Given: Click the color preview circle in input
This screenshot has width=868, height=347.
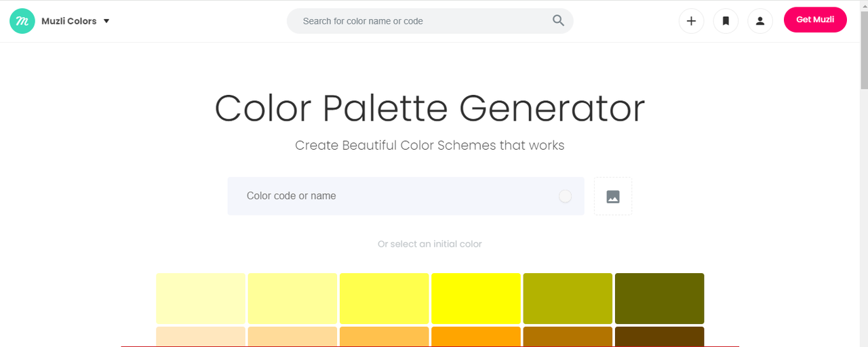Looking at the screenshot, I should click(565, 197).
